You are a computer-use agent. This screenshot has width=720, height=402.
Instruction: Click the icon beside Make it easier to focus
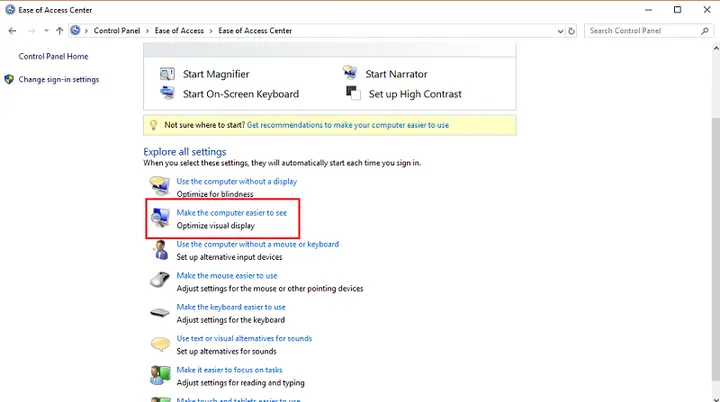[160, 375]
